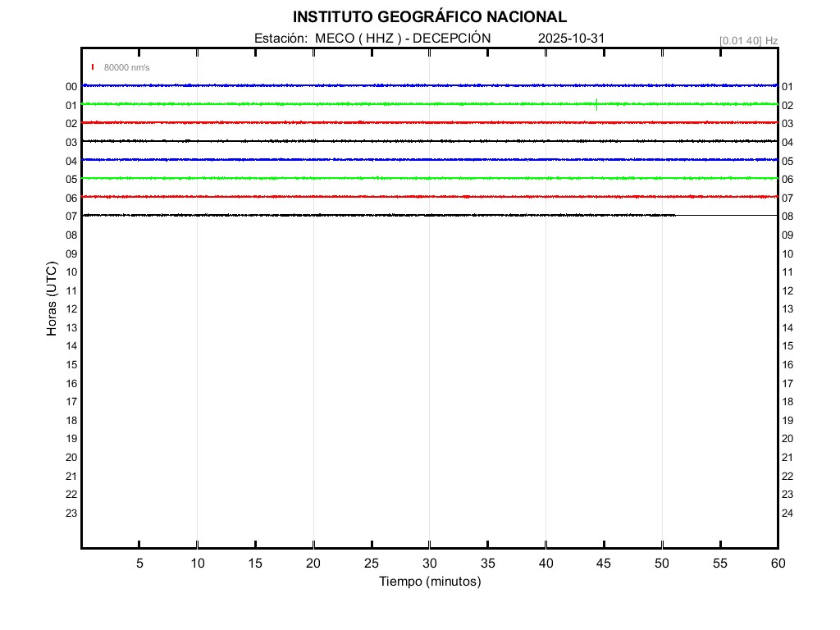Select the green trace for hour 05
The height and width of the screenshot is (630, 840).
328,178
